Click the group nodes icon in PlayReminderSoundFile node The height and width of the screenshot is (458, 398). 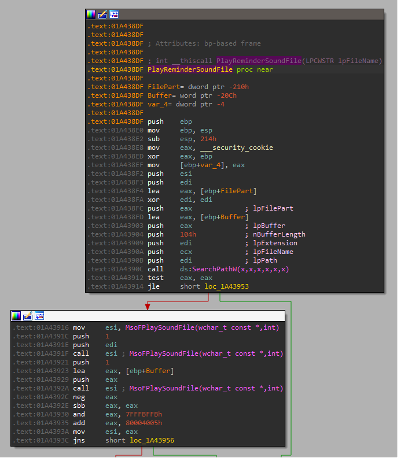pyautogui.click(x=114, y=14)
